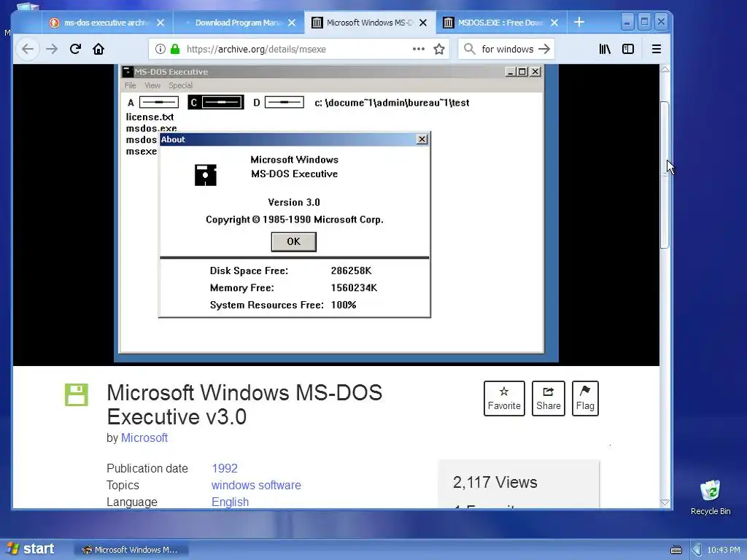The width and height of the screenshot is (747, 560).
Task: Click the green floppy software item icon
Action: 76,394
